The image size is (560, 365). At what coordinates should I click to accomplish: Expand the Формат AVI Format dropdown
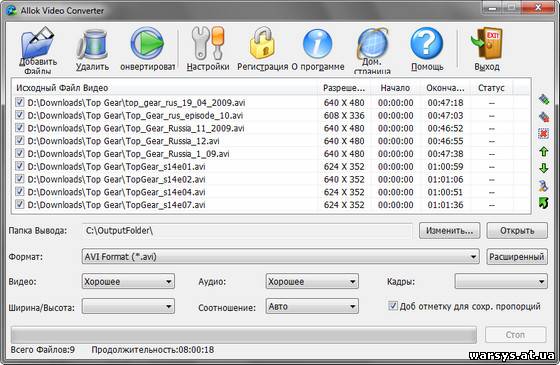280,256
